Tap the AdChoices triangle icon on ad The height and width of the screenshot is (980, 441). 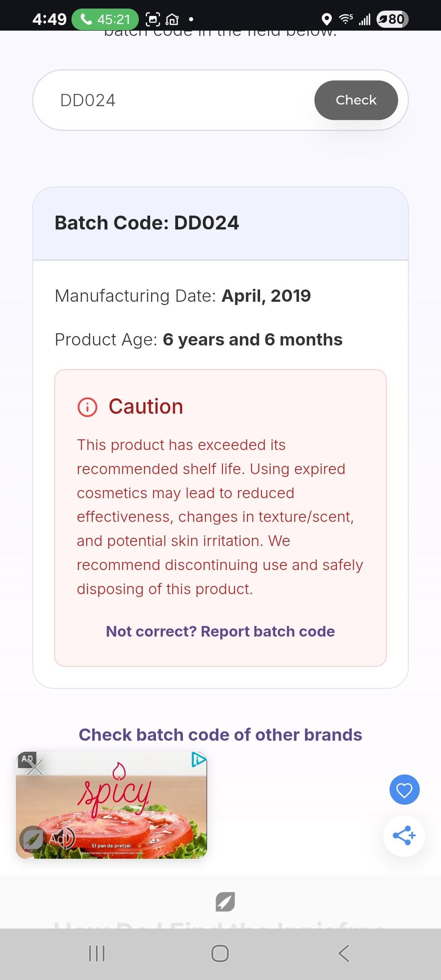(198, 759)
